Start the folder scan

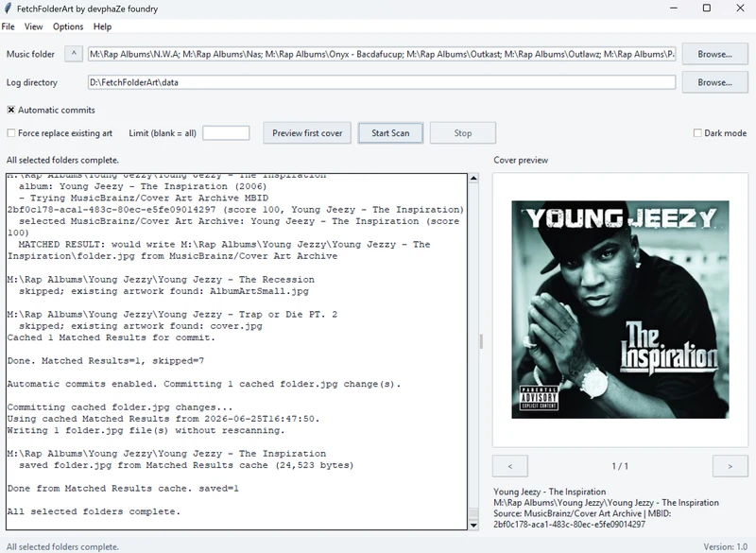coord(390,133)
